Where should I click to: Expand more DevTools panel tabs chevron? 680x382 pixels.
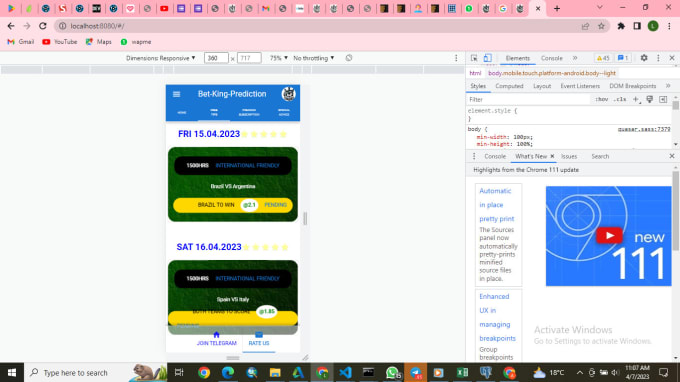(x=575, y=58)
